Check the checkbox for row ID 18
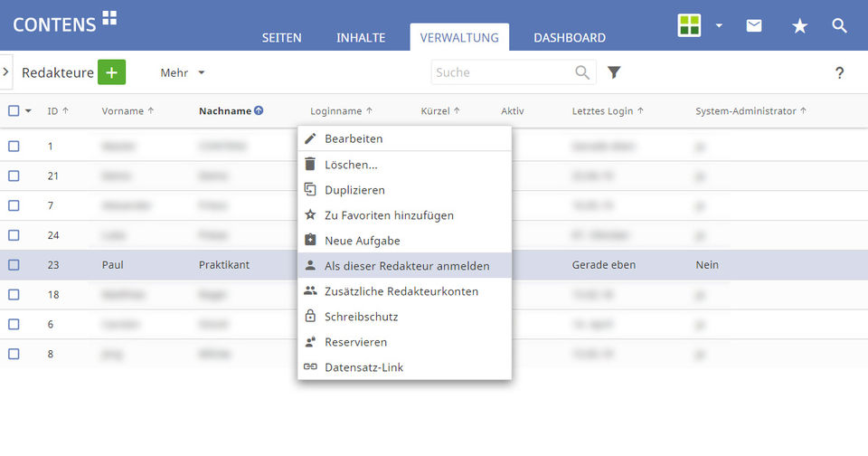 [x=14, y=295]
